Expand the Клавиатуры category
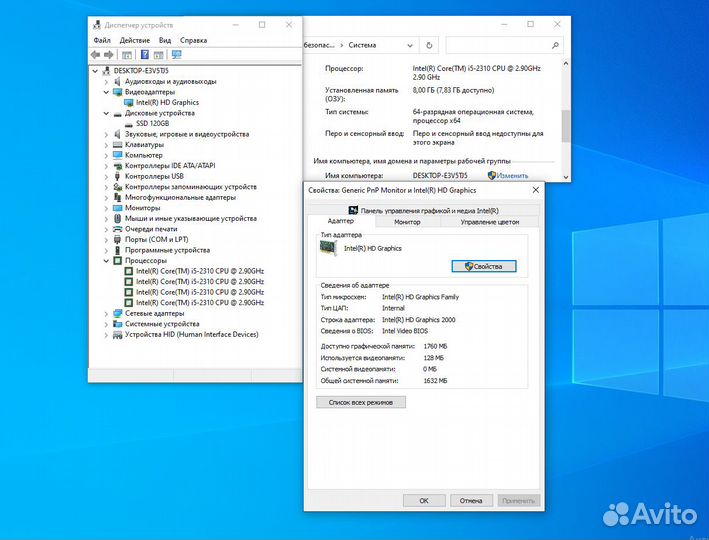The width and height of the screenshot is (709, 540). [106, 145]
